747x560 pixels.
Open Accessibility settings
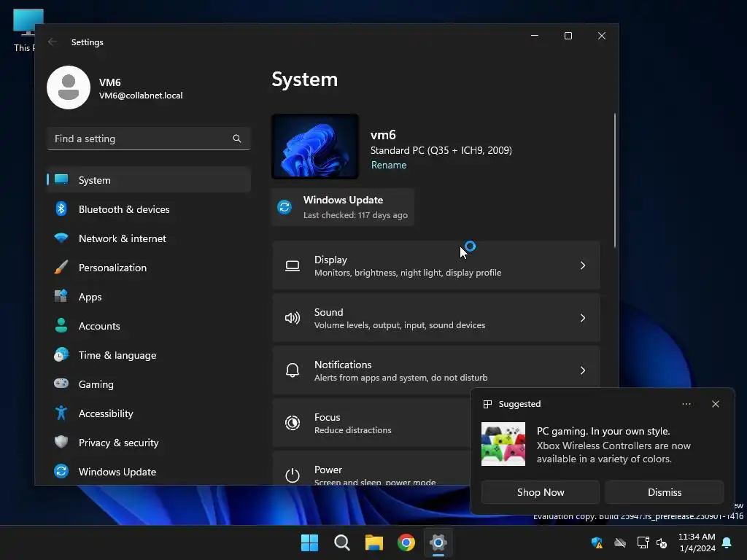[x=149, y=413]
